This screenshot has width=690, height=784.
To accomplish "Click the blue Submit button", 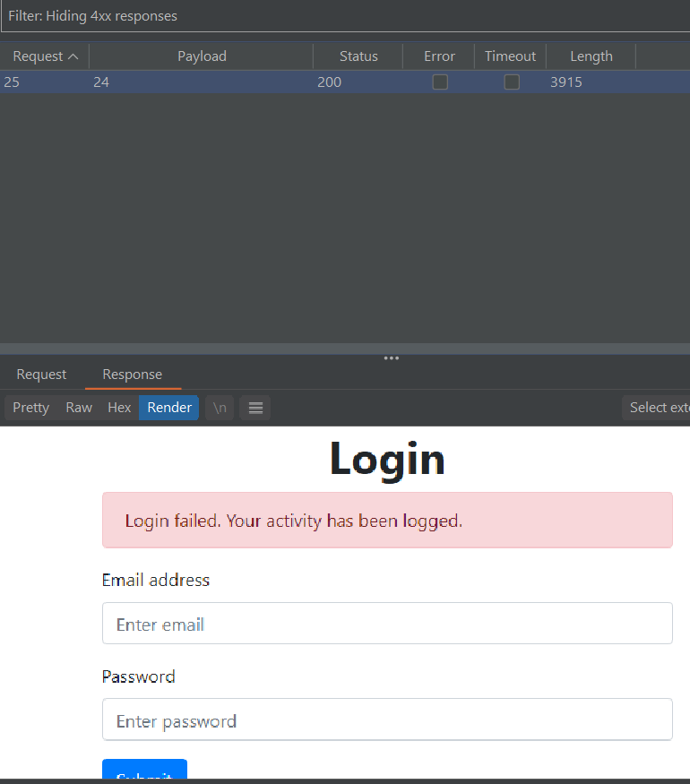I will [x=145, y=769].
